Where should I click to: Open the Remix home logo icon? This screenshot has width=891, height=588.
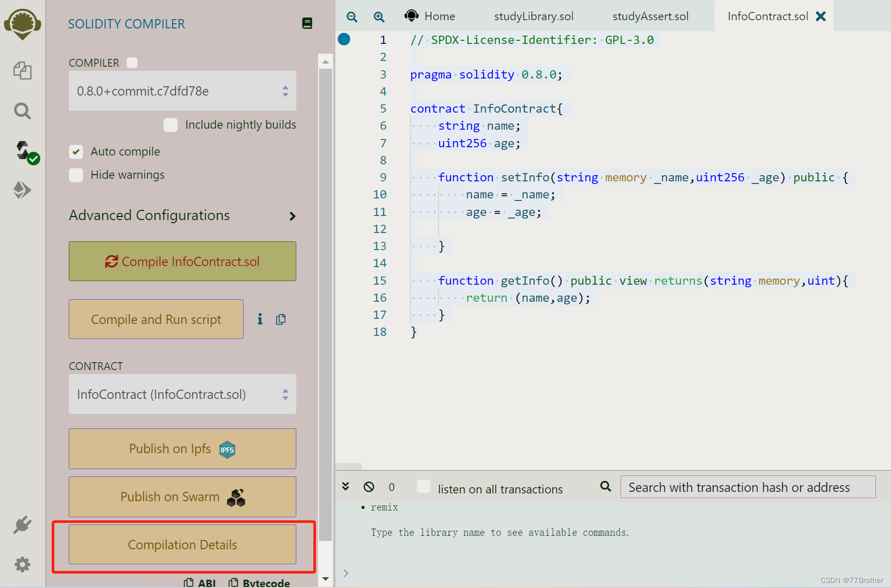tap(22, 24)
